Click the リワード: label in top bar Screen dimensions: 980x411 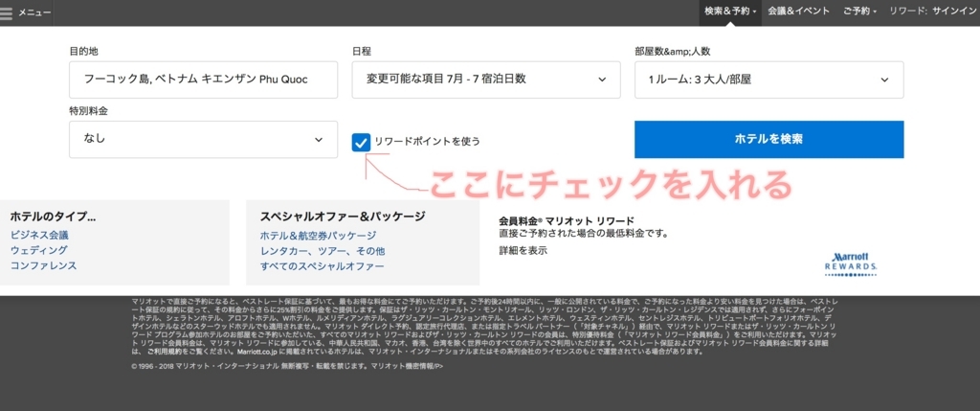click(x=908, y=11)
